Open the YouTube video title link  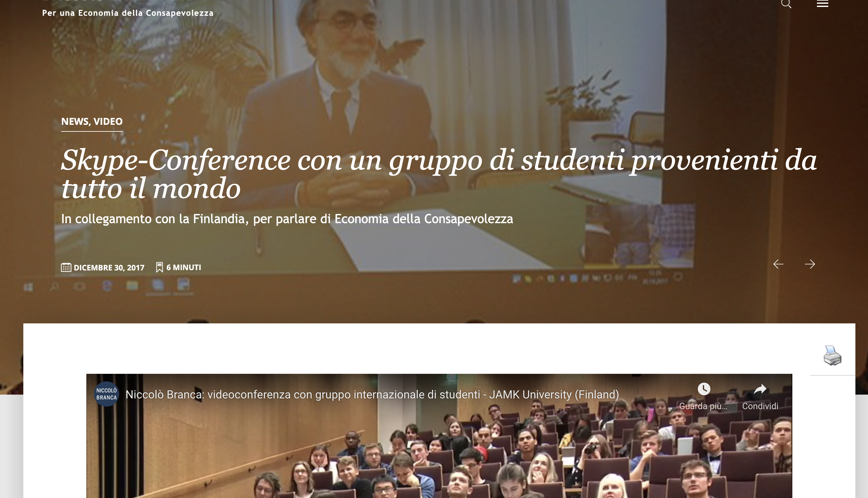[x=372, y=394]
